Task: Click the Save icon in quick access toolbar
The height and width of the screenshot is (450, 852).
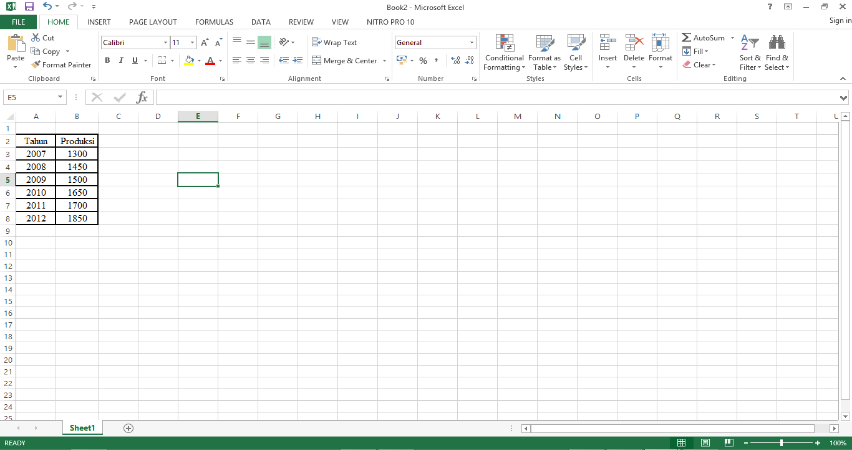Action: coord(29,7)
